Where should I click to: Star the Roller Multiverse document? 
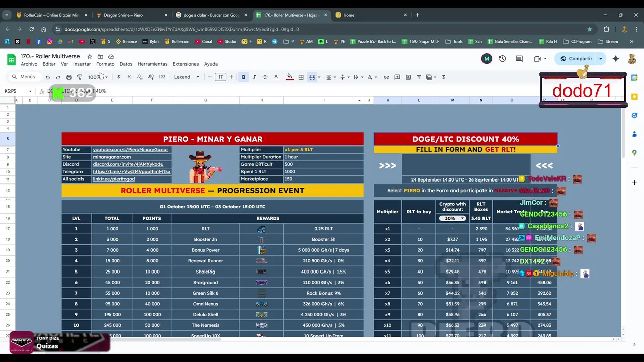tap(90, 56)
